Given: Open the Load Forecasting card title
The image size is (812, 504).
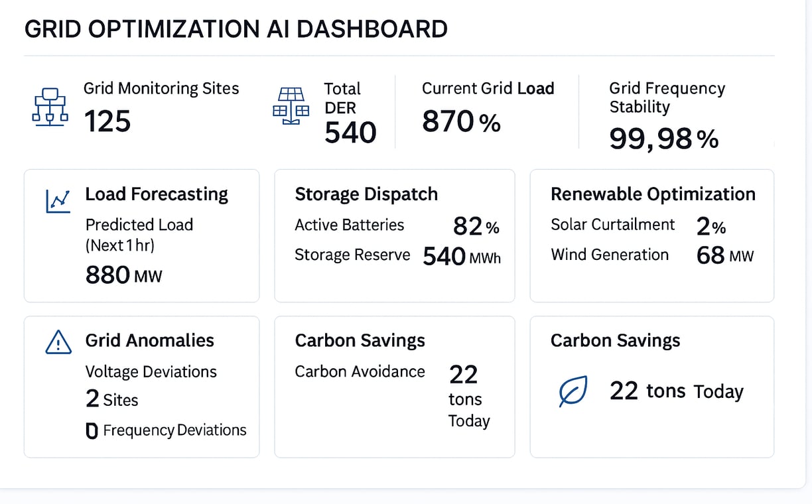Looking at the screenshot, I should click(157, 194).
